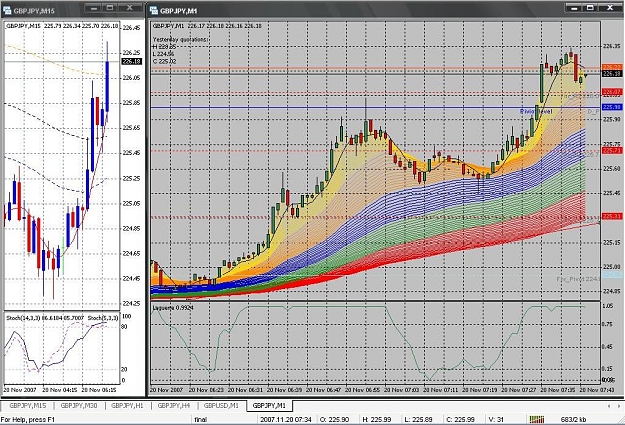This screenshot has width=625, height=425.
Task: Click the '683/2 kb' traffic status entry
Action: point(573,419)
